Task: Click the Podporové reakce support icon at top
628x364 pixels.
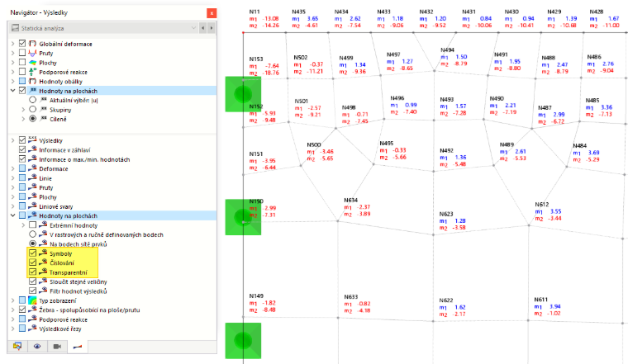Action: (x=32, y=72)
